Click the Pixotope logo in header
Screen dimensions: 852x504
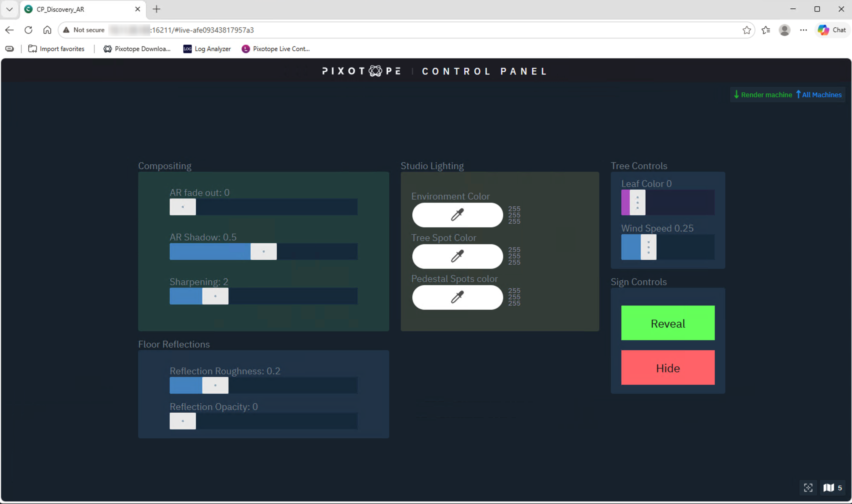click(x=361, y=71)
